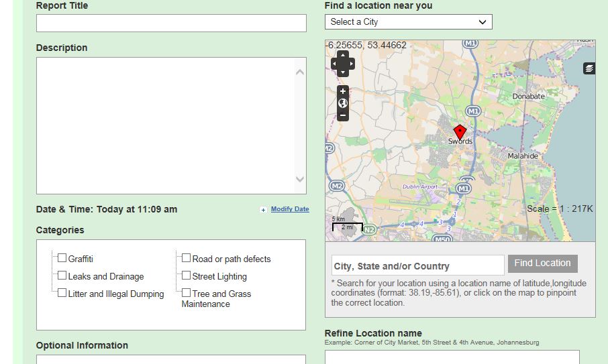Click the globe zoom-to-world icon
Viewport: 608px width, 364px height.
(x=343, y=103)
